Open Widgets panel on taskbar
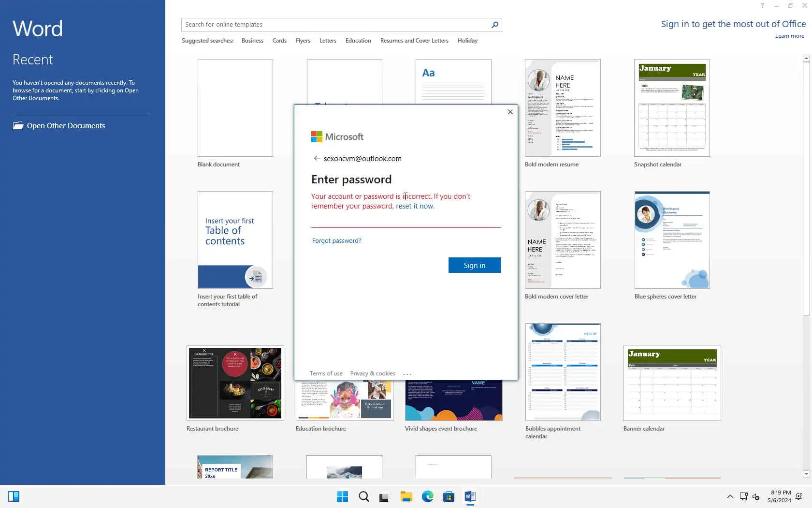 pyautogui.click(x=14, y=496)
